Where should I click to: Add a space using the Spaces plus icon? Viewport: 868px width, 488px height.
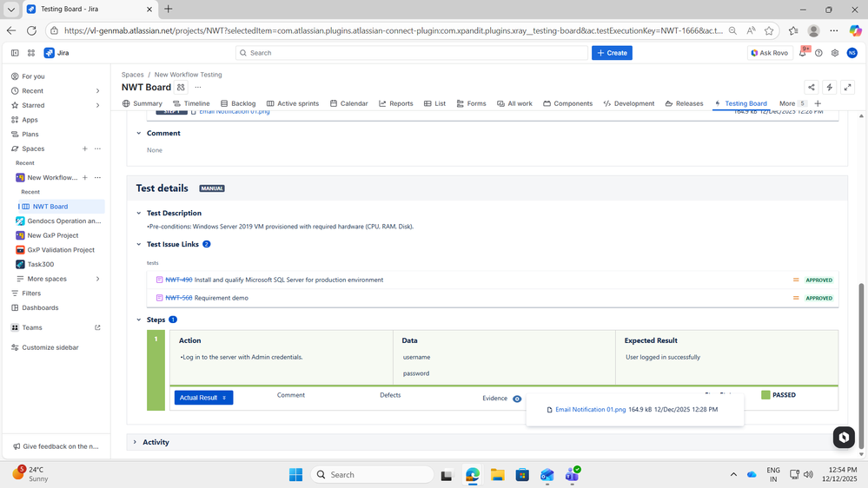pos(84,148)
